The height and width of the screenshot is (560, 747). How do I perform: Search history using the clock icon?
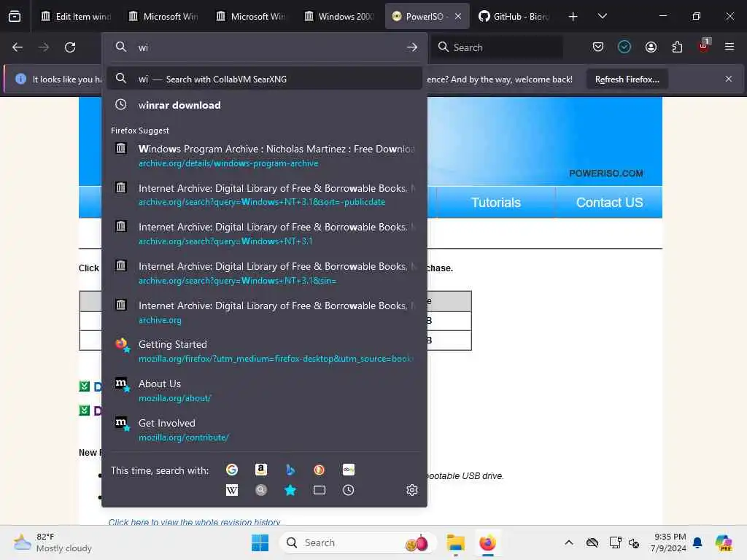348,490
